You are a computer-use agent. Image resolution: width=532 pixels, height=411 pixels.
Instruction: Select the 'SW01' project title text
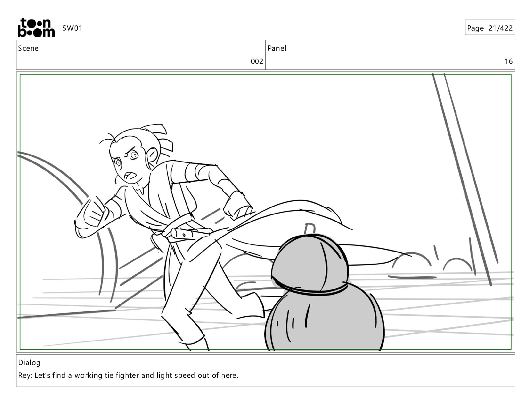(72, 28)
